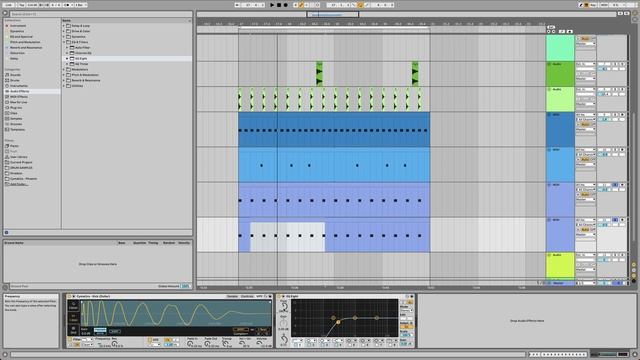Select the light blue MIDI clip
This screenshot has height=360, width=640.
pyautogui.click(x=334, y=164)
